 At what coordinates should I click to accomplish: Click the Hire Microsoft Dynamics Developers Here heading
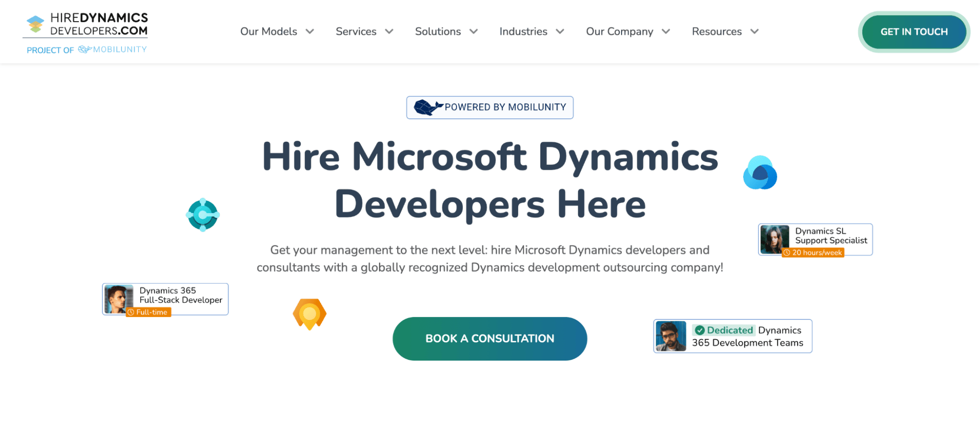click(x=490, y=180)
